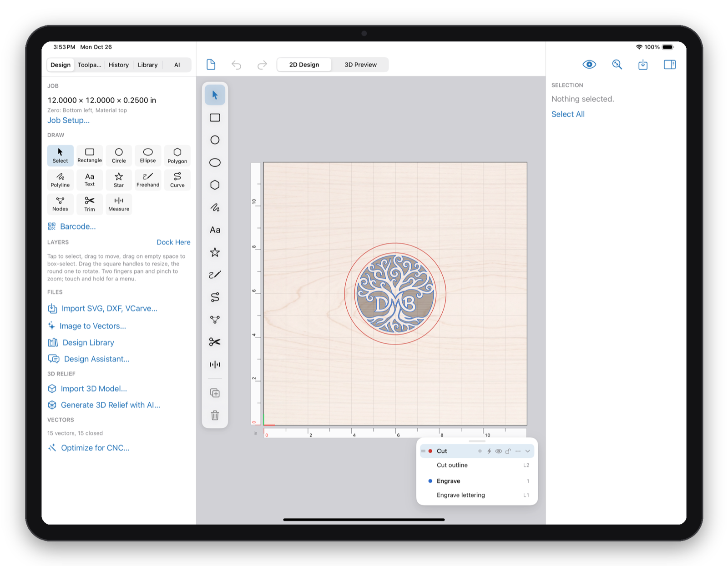Click the red color dot of Cut layer
This screenshot has height=566, width=728.
[x=430, y=451]
